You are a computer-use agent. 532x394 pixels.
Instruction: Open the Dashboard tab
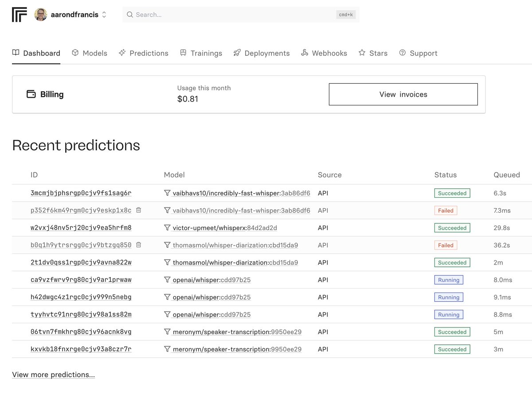36,53
